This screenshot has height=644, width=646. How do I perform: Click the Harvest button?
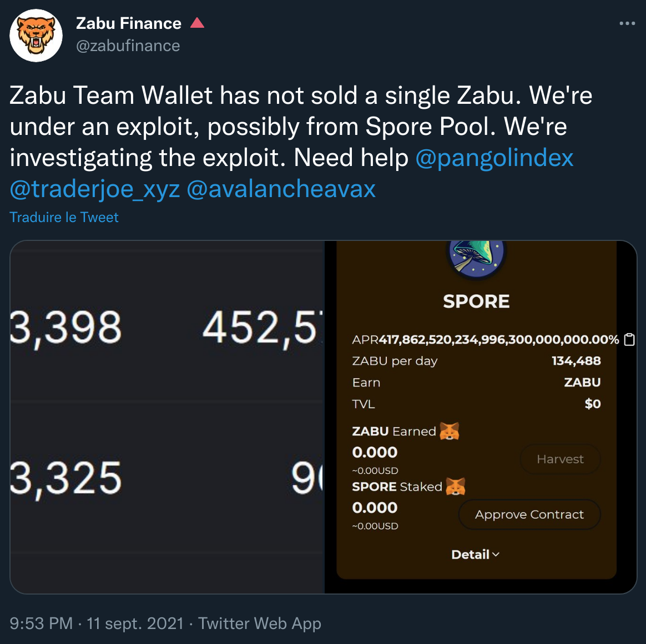pos(560,459)
